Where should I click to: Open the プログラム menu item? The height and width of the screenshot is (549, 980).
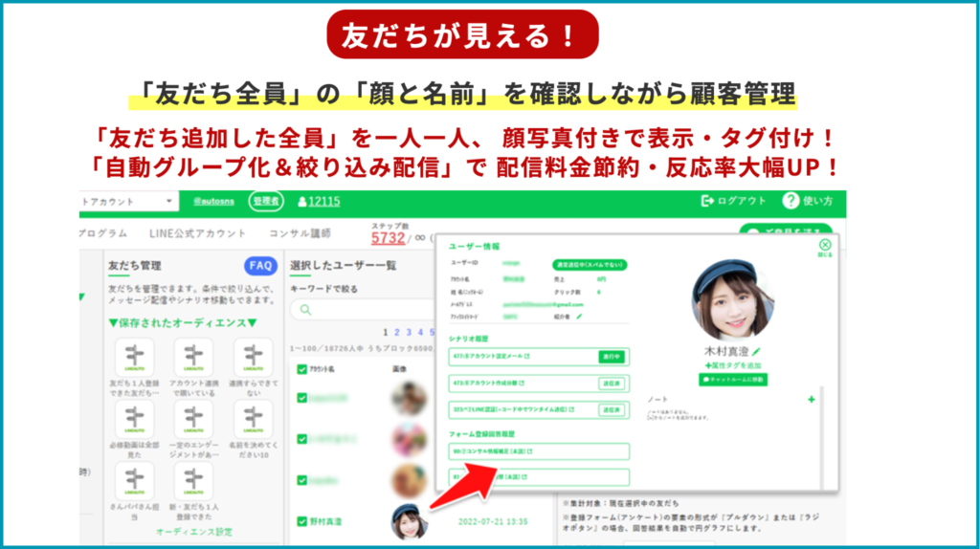[x=103, y=233]
